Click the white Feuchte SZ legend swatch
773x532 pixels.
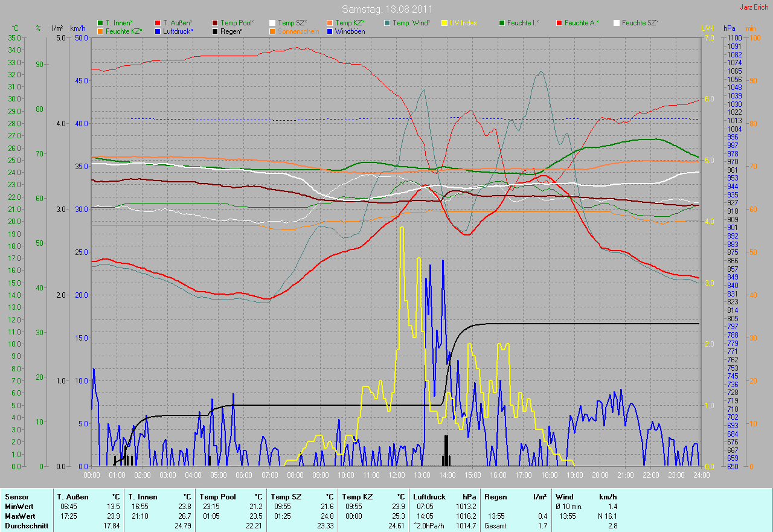point(617,23)
